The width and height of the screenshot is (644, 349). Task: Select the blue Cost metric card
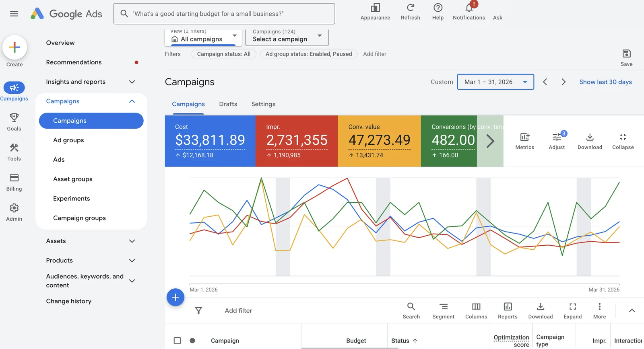click(x=210, y=141)
